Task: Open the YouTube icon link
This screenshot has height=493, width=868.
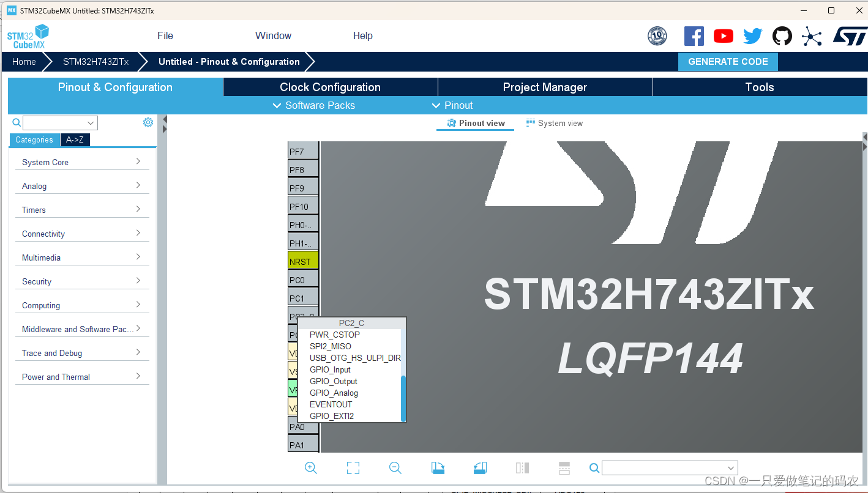Action: 723,36
